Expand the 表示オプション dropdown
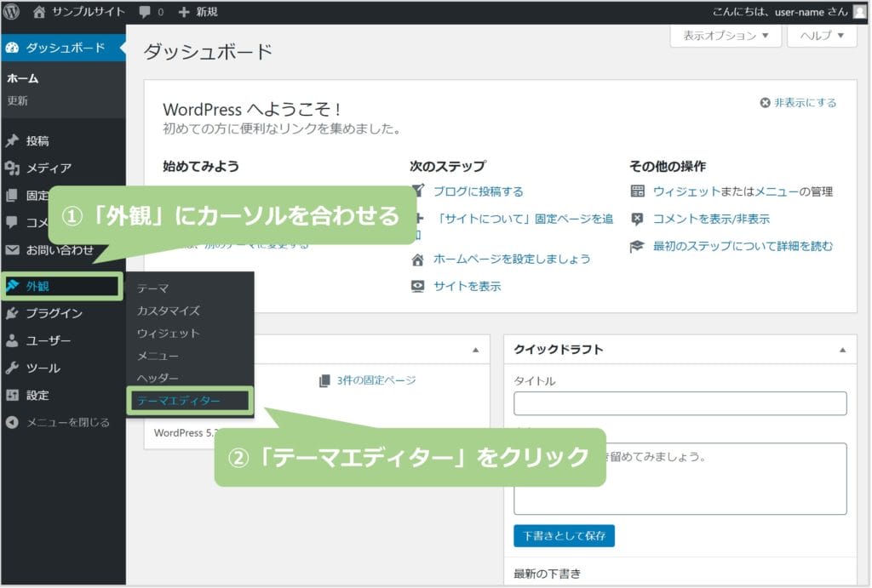 726,36
